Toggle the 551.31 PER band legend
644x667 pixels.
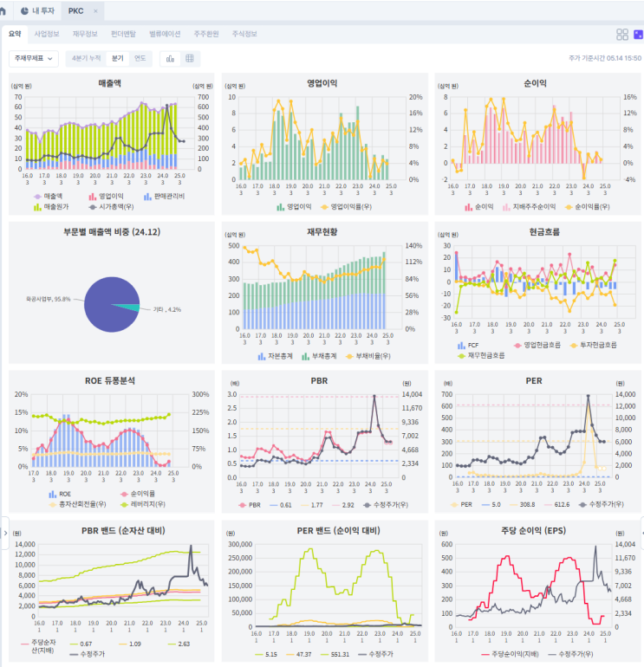[x=335, y=654]
